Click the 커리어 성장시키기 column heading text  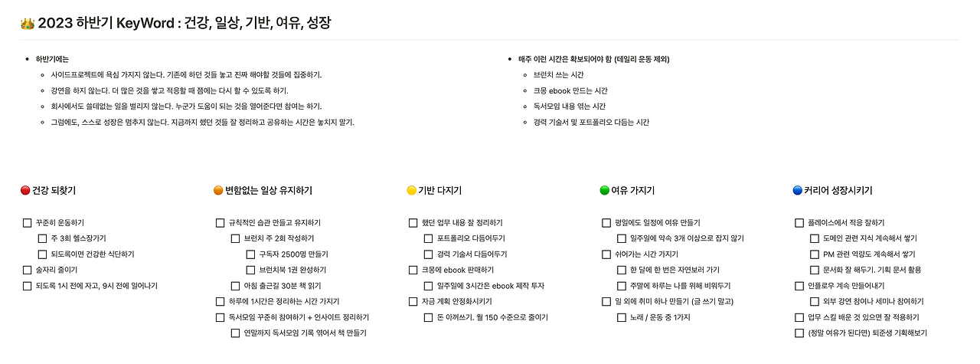tap(838, 191)
